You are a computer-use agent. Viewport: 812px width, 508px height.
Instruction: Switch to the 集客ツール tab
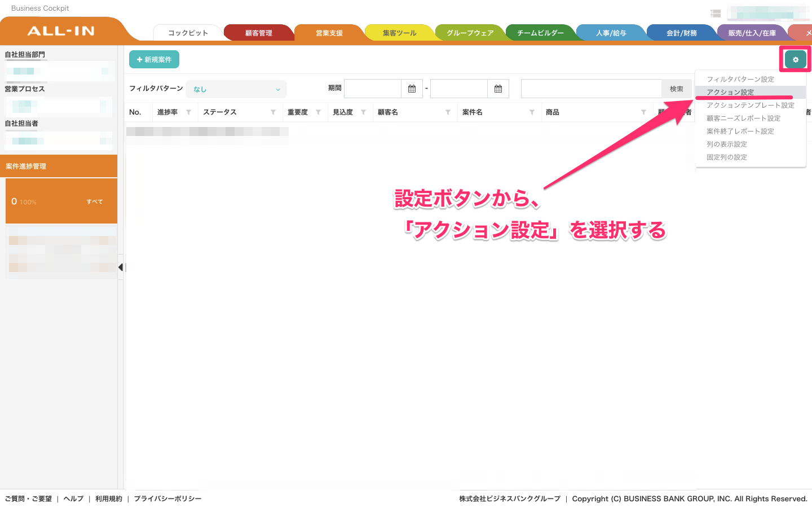pyautogui.click(x=400, y=33)
